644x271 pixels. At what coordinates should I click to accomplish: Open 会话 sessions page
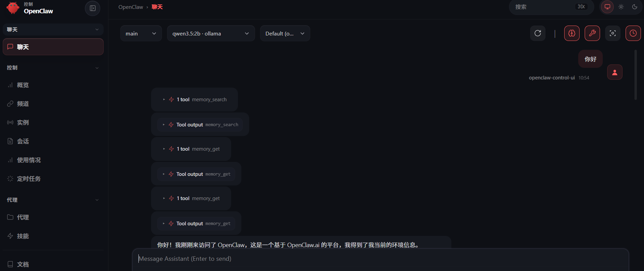pos(53,141)
